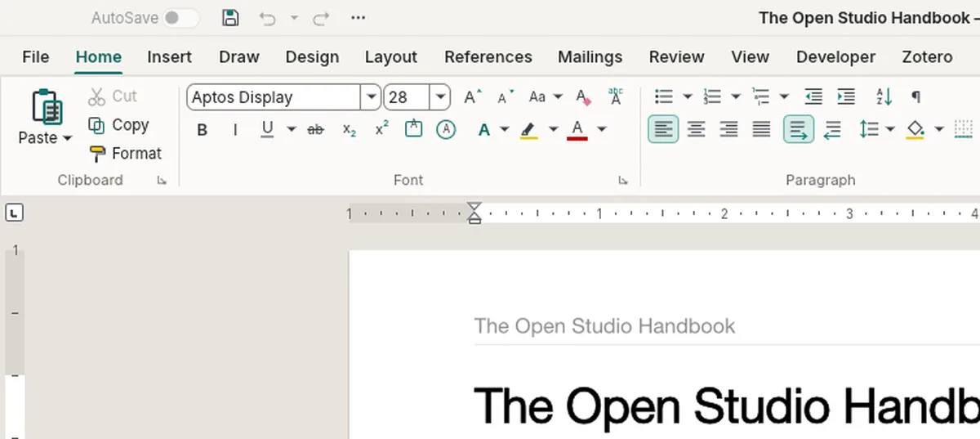This screenshot has width=980, height=439.
Task: Open the more options ellipsis in the title bar
Action: [358, 18]
